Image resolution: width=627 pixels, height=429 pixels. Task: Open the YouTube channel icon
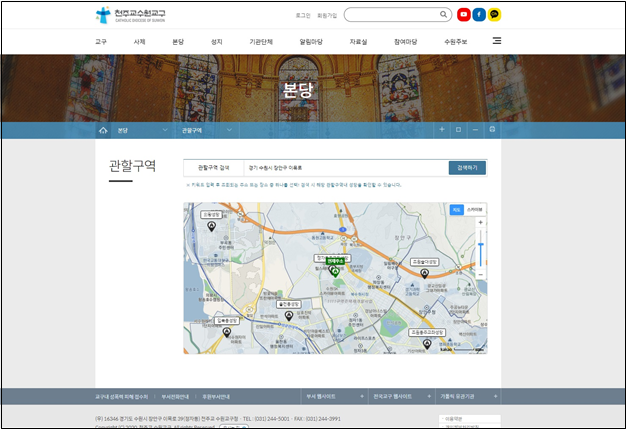[x=463, y=14]
